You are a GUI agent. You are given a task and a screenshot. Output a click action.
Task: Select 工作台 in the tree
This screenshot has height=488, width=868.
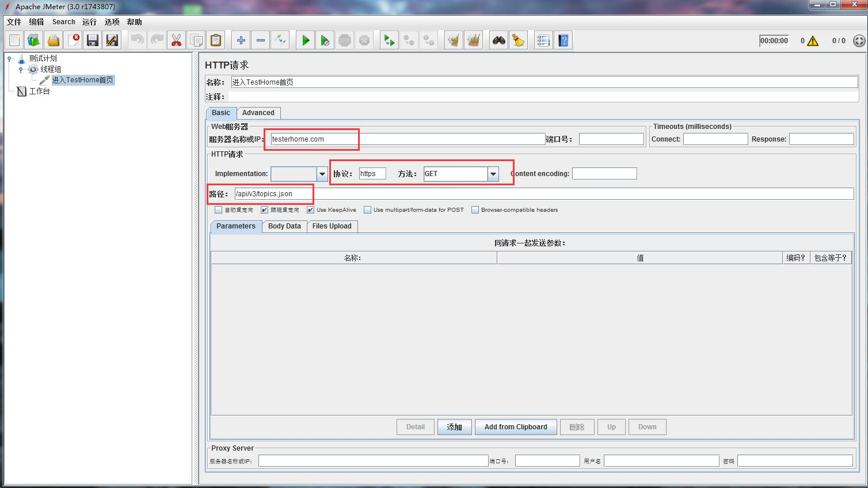click(x=40, y=91)
